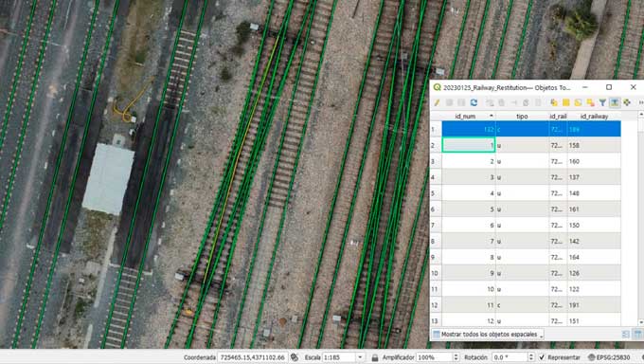Click id_num cell with value 11
The image size is (644, 364).
[469, 305]
